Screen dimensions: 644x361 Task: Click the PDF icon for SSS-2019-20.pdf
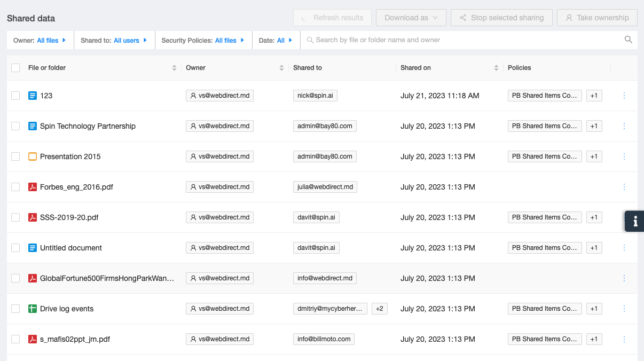click(33, 217)
